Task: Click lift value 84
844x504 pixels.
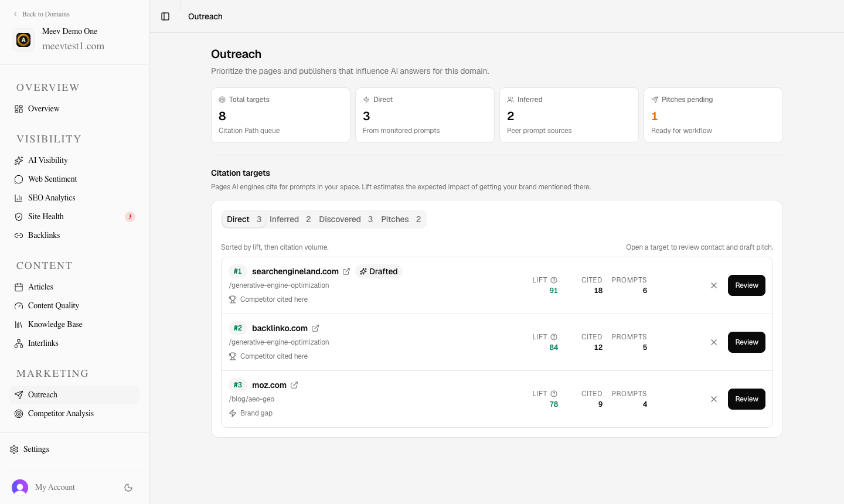Action: tap(554, 348)
